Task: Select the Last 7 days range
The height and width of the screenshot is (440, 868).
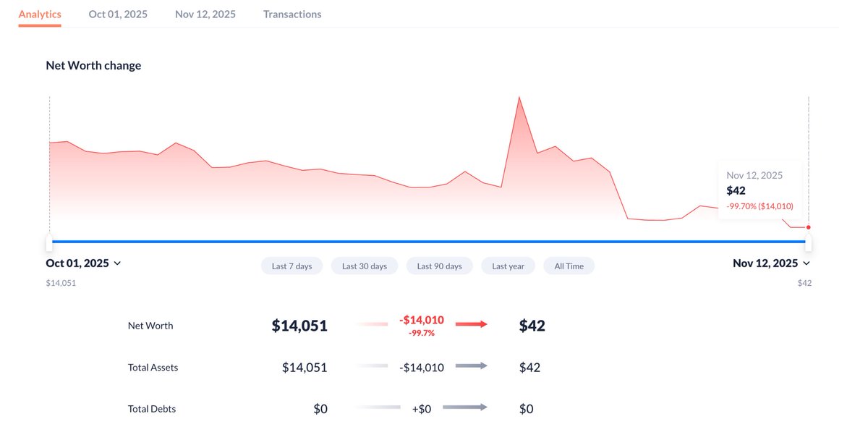Action: [292, 266]
